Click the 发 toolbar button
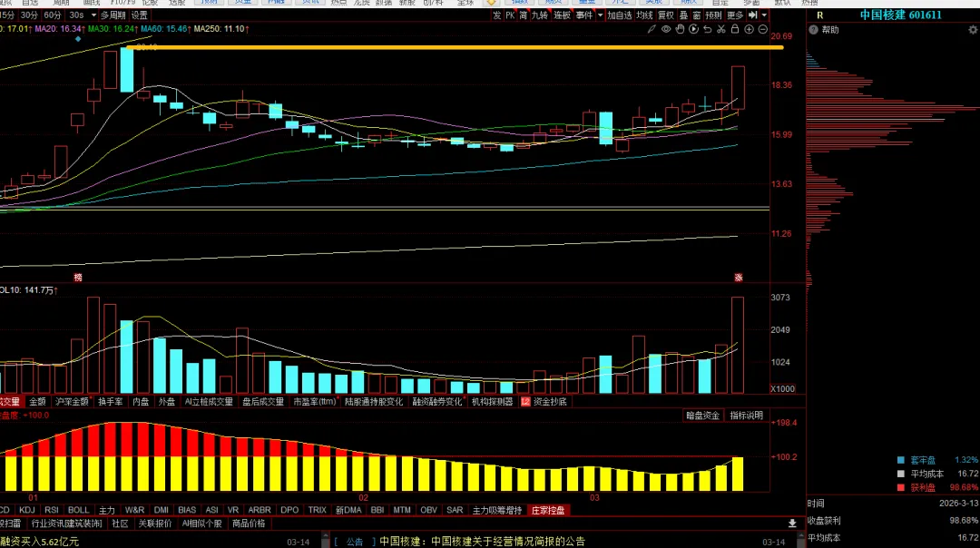 [497, 15]
